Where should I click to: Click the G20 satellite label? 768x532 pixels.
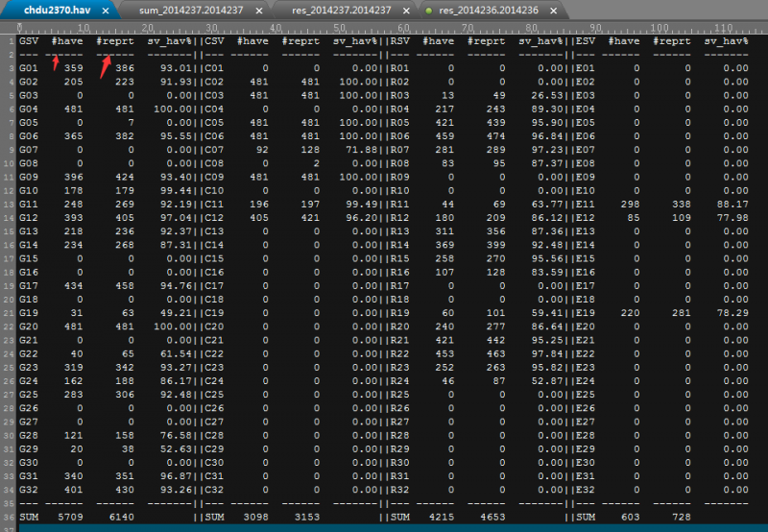click(29, 326)
